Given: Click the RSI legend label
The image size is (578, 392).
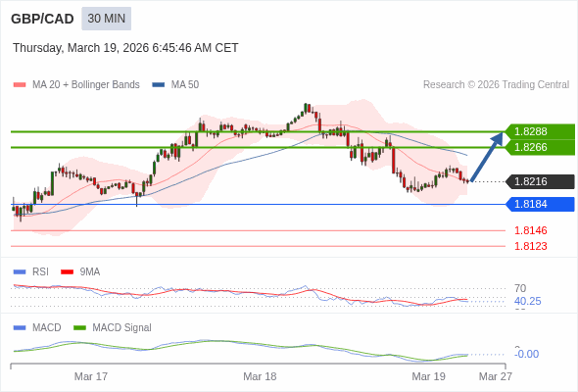Looking at the screenshot, I should coord(40,271).
